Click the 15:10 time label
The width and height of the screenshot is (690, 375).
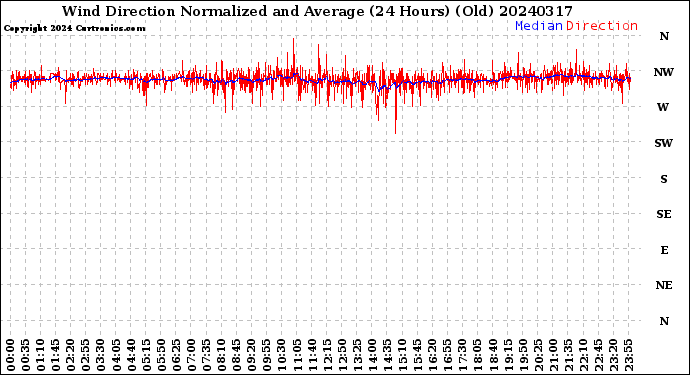[402, 355]
